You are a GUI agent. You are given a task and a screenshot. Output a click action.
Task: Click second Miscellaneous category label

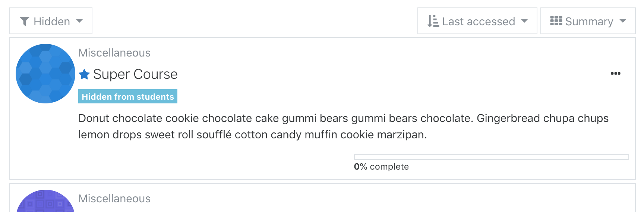coord(114,199)
